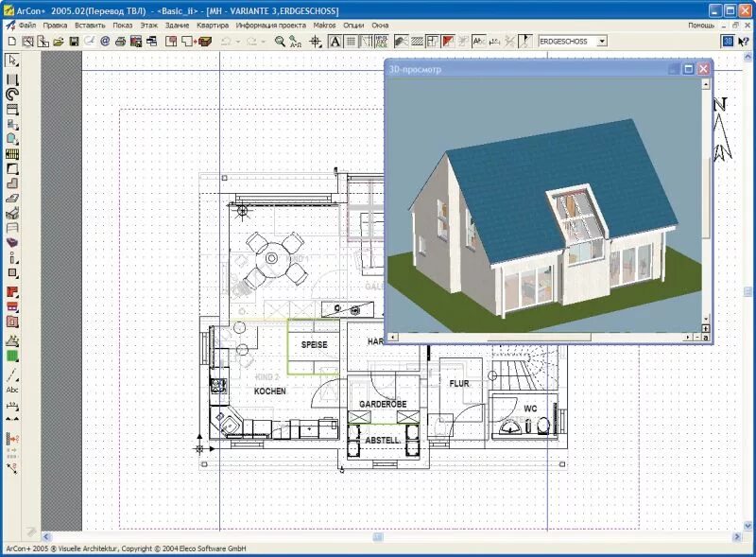Toggle the grid display icon in toolbar
Screen dimensions: 756x557
coord(351,42)
